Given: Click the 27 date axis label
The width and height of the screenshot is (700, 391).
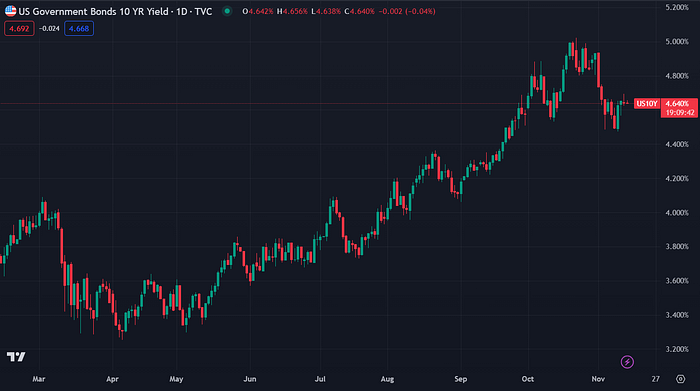Looking at the screenshot, I should (655, 379).
